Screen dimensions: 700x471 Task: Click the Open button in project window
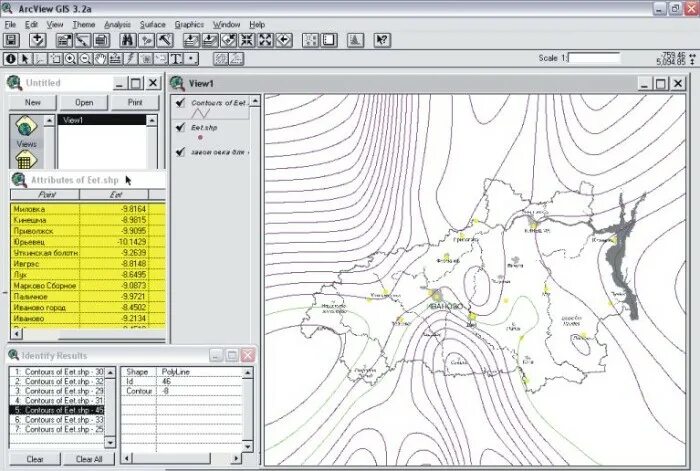pos(84,102)
